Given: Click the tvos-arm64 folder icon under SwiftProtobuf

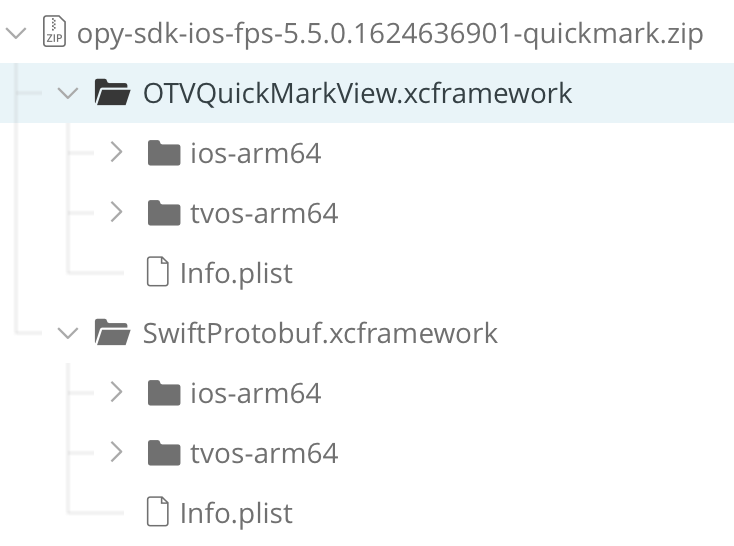Looking at the screenshot, I should (x=163, y=453).
